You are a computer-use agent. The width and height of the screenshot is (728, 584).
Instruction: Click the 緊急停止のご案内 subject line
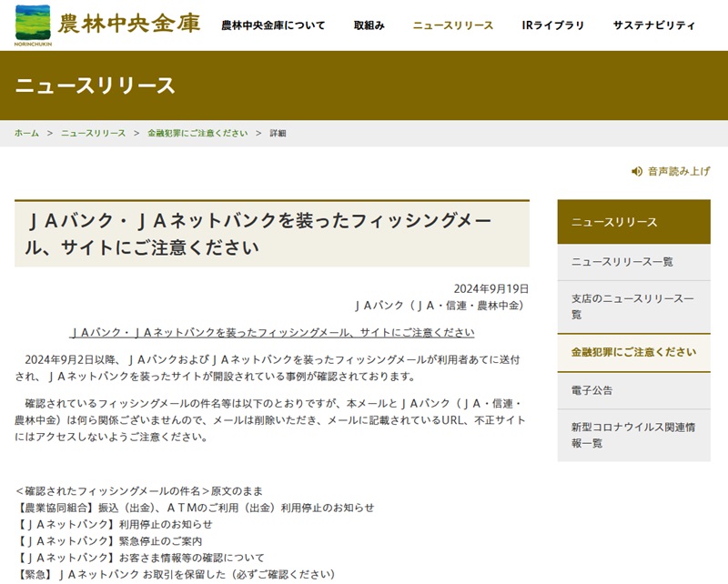(x=108, y=541)
